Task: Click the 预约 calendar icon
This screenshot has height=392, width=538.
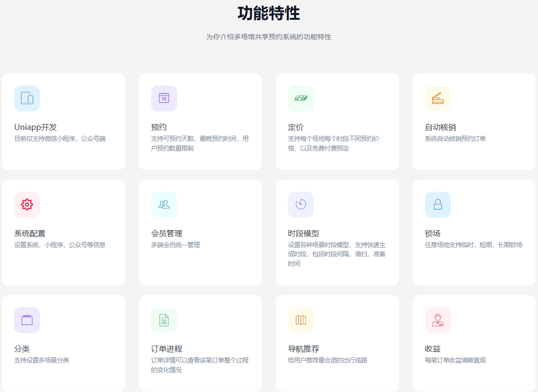Action: [x=164, y=98]
